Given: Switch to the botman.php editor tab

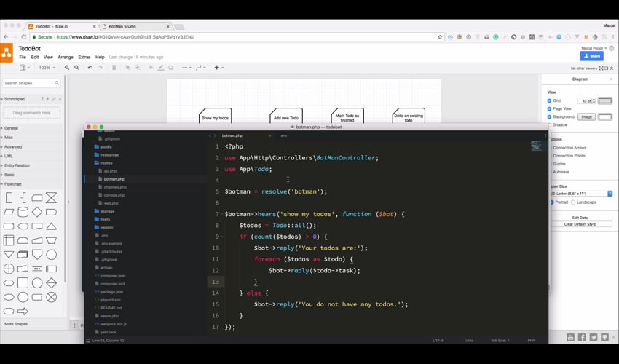Looking at the screenshot, I should click(232, 135).
